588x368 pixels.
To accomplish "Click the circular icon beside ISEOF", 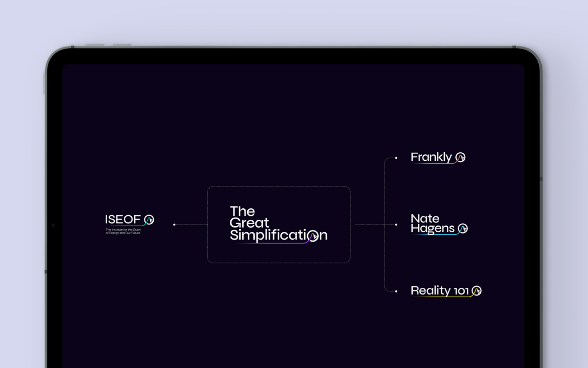I will (x=149, y=220).
